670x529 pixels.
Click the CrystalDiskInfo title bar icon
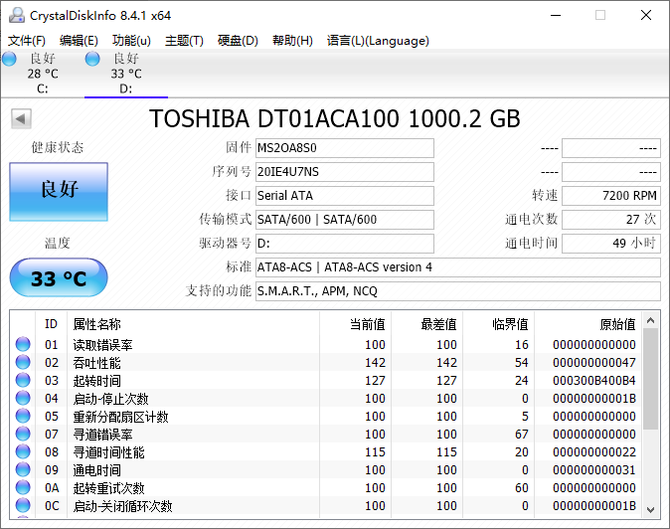14,14
